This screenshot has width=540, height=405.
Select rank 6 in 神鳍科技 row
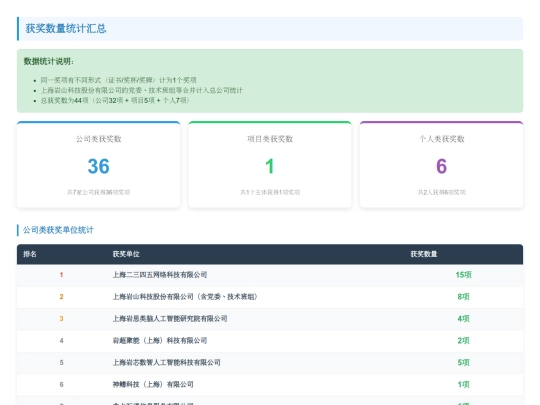tap(61, 384)
